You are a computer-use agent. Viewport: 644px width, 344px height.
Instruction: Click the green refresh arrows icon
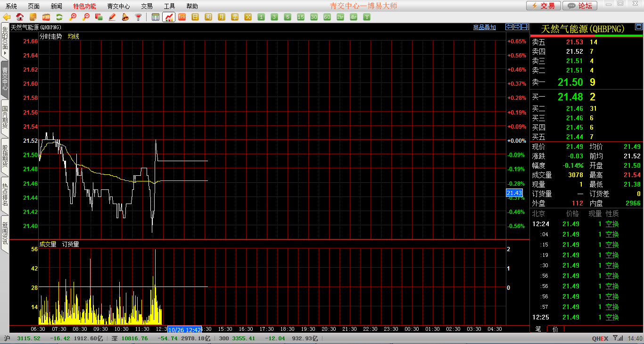(x=59, y=17)
